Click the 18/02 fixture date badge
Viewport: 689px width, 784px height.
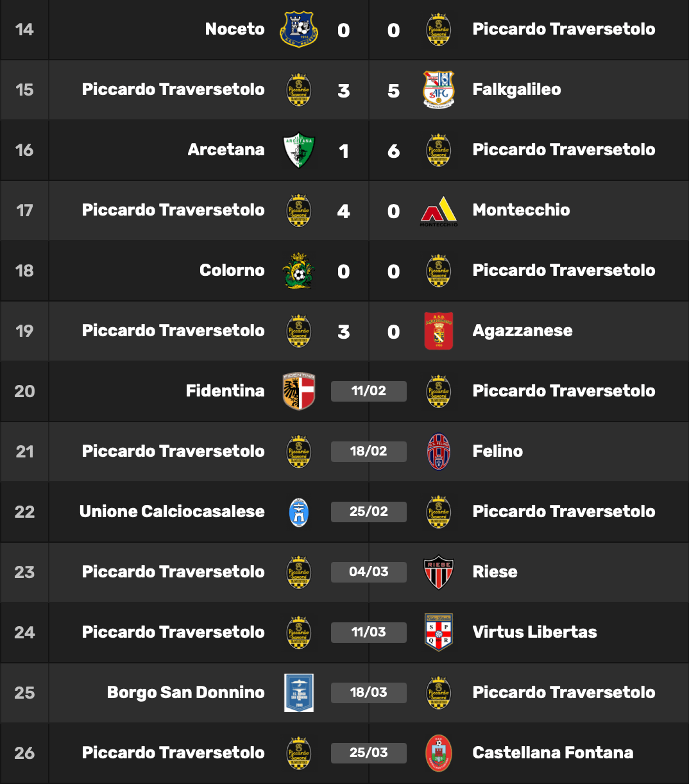tap(369, 451)
